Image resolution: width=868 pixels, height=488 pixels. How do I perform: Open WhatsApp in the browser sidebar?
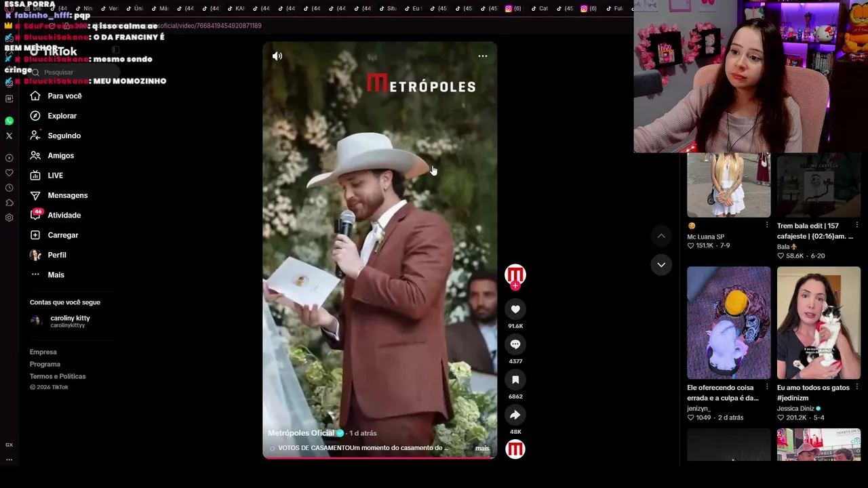[9, 121]
